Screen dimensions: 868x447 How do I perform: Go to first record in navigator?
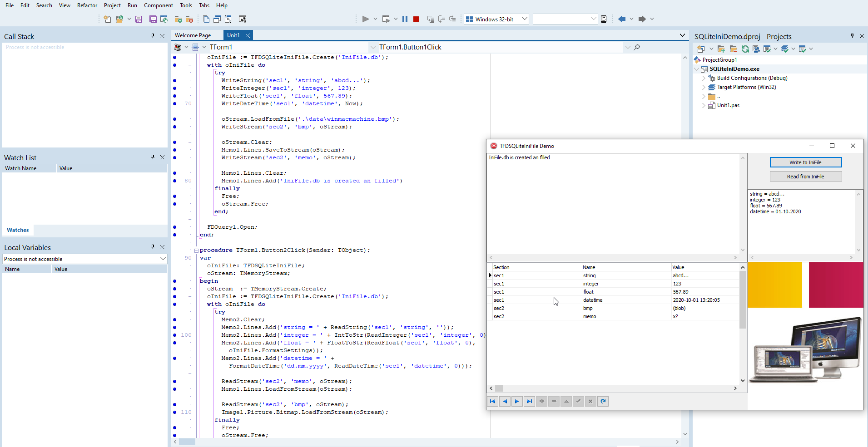point(493,401)
